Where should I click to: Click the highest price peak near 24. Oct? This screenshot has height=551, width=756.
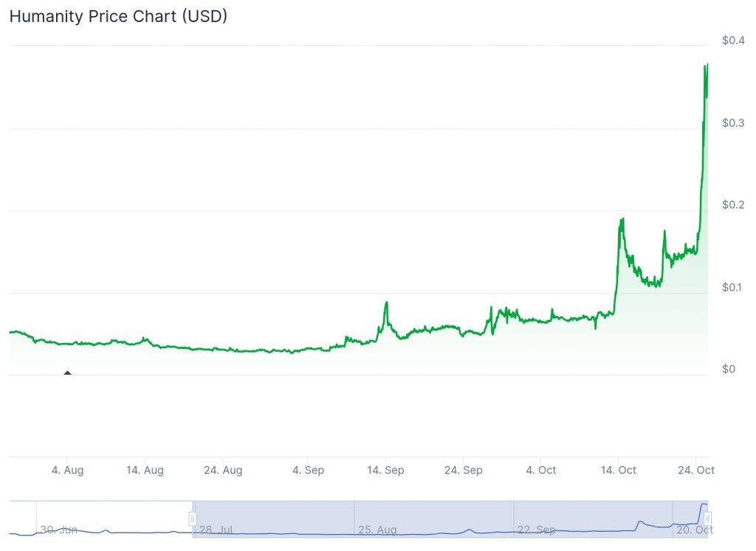point(707,65)
